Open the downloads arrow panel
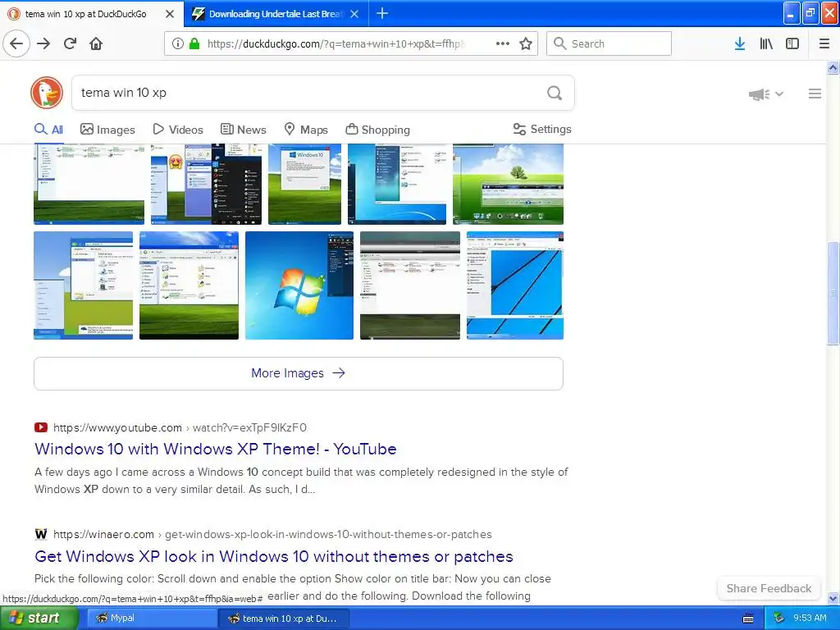Image resolution: width=840 pixels, height=630 pixels. point(740,43)
